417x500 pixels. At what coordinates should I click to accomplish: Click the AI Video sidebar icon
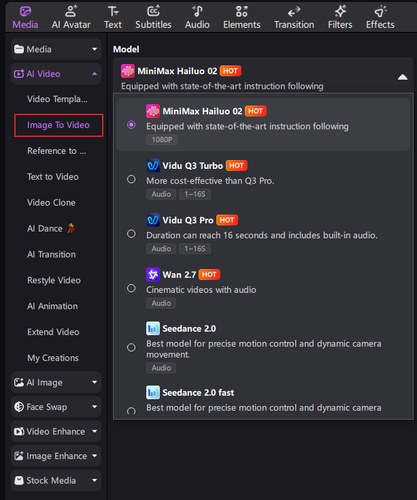coord(19,74)
